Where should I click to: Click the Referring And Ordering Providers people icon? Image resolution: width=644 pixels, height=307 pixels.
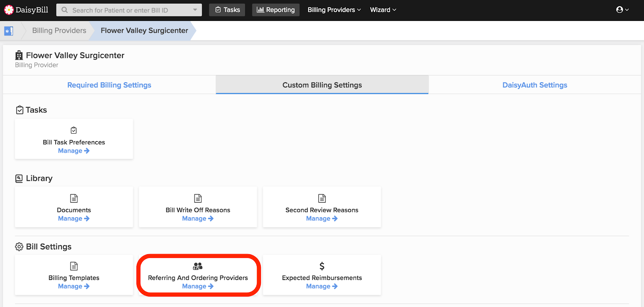click(198, 266)
